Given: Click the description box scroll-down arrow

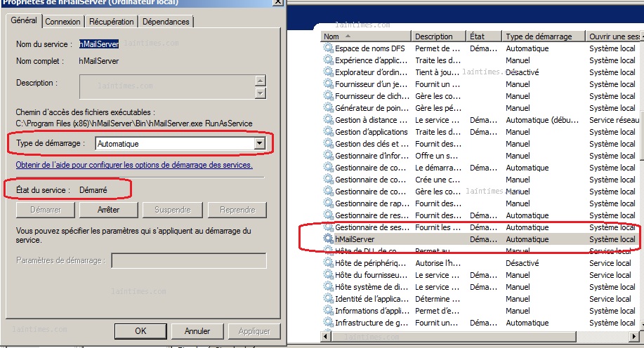Looking at the screenshot, I should (260, 93).
